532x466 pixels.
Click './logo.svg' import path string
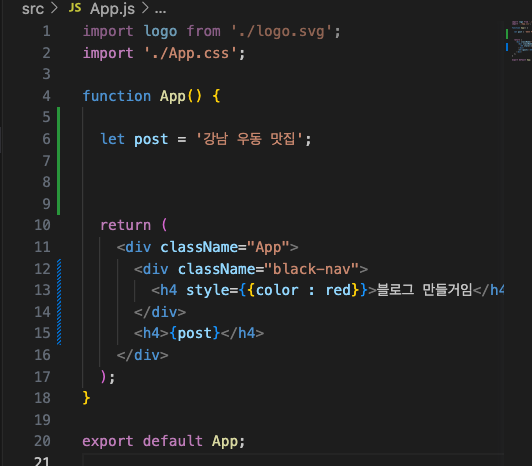(281, 32)
